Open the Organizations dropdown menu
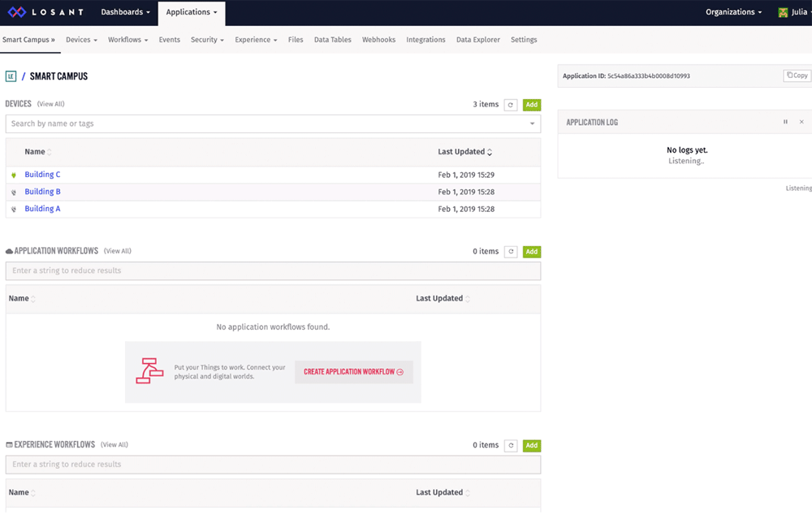 [x=733, y=12]
